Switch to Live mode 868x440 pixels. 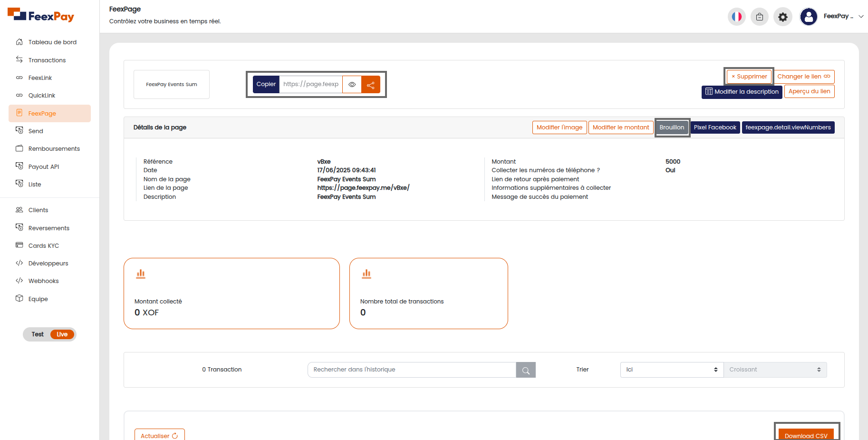point(62,334)
